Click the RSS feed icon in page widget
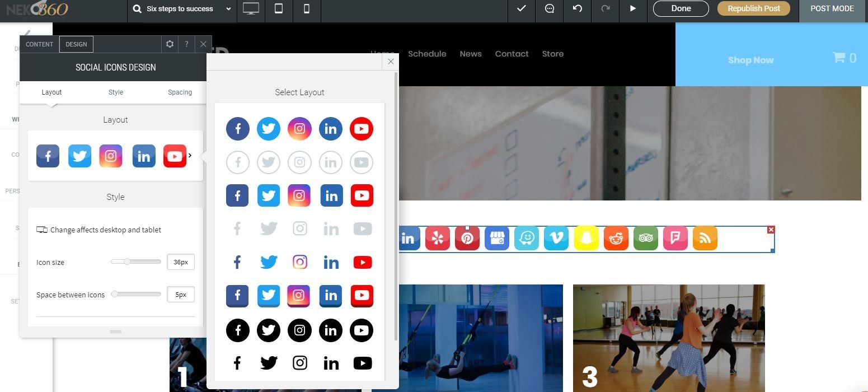The image size is (868, 392). (705, 239)
